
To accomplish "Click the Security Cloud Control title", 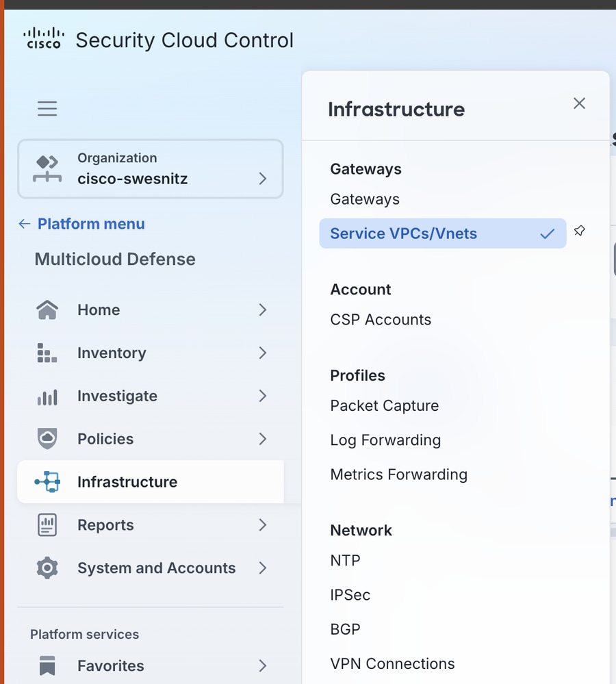I will [x=184, y=40].
